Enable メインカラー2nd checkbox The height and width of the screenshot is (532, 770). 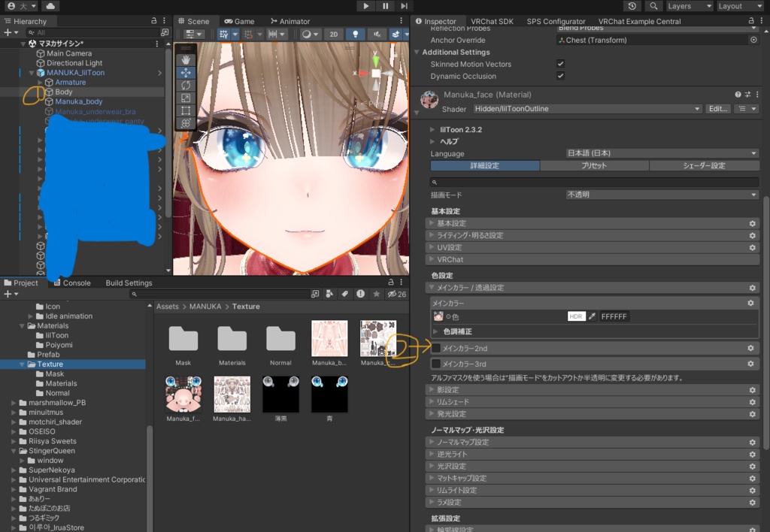[x=435, y=349]
